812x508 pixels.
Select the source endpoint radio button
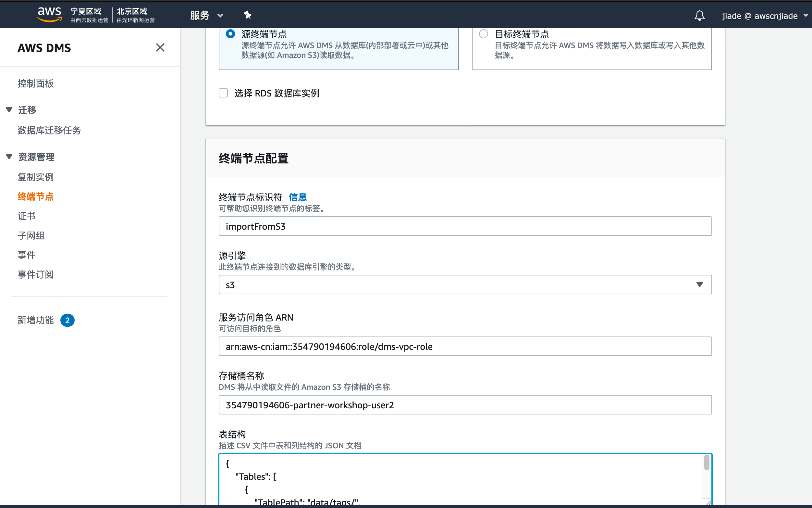coord(230,34)
